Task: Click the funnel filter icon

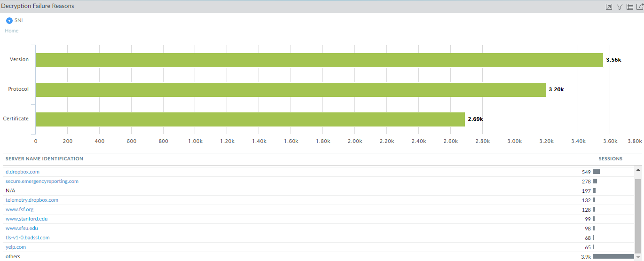Action: [x=620, y=7]
